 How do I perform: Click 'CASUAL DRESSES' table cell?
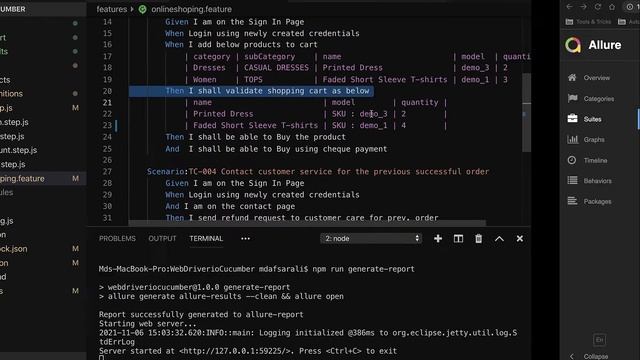click(x=276, y=67)
